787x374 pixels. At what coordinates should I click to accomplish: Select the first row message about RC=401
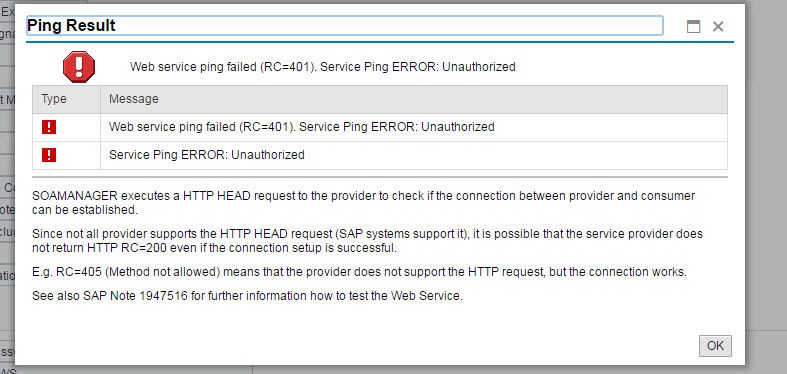coord(302,127)
